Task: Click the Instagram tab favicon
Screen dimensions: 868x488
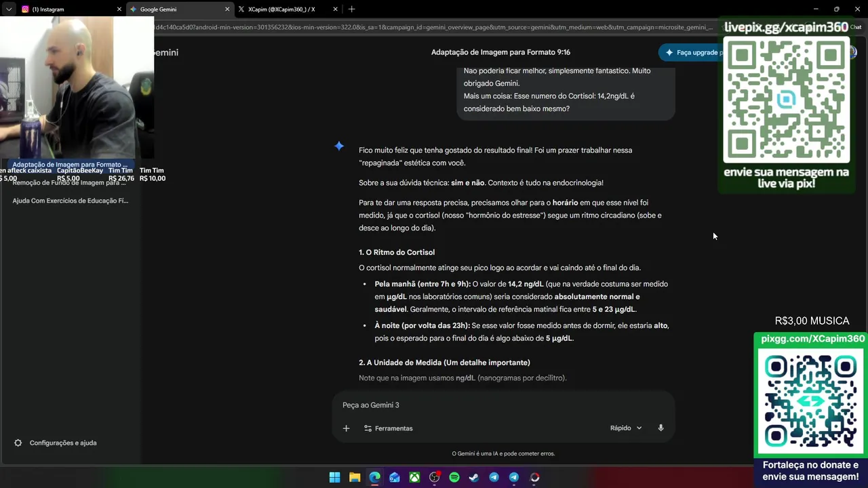Action: tap(25, 9)
